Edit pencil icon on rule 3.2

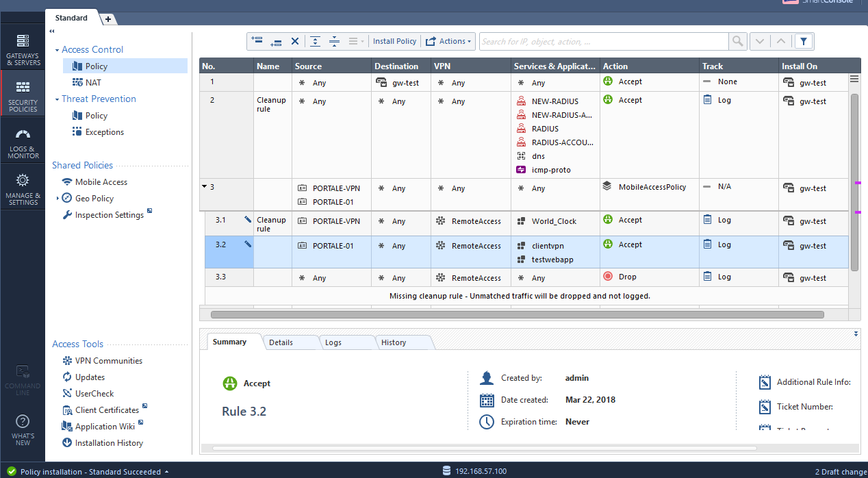[x=248, y=244]
